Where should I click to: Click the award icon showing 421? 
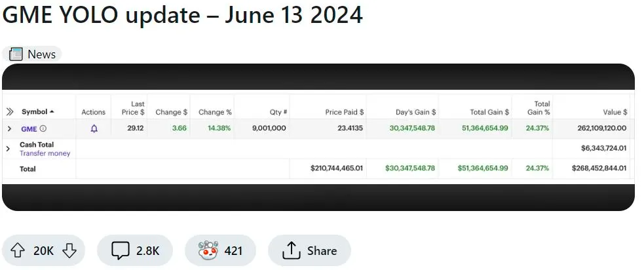click(220, 250)
